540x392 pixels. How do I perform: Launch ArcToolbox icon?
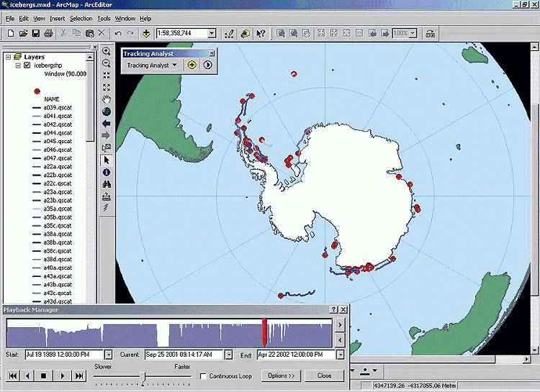click(245, 33)
